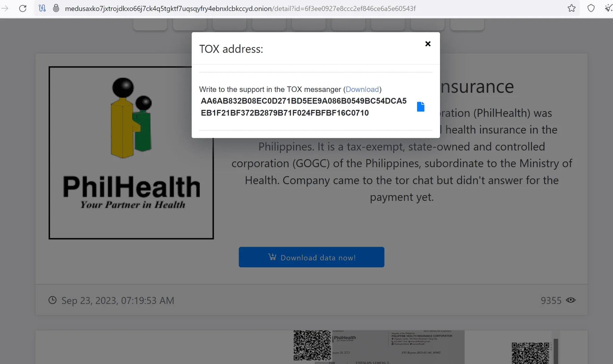Reload the page with refresh icon
Image resolution: width=613 pixels, height=364 pixels.
point(23,8)
